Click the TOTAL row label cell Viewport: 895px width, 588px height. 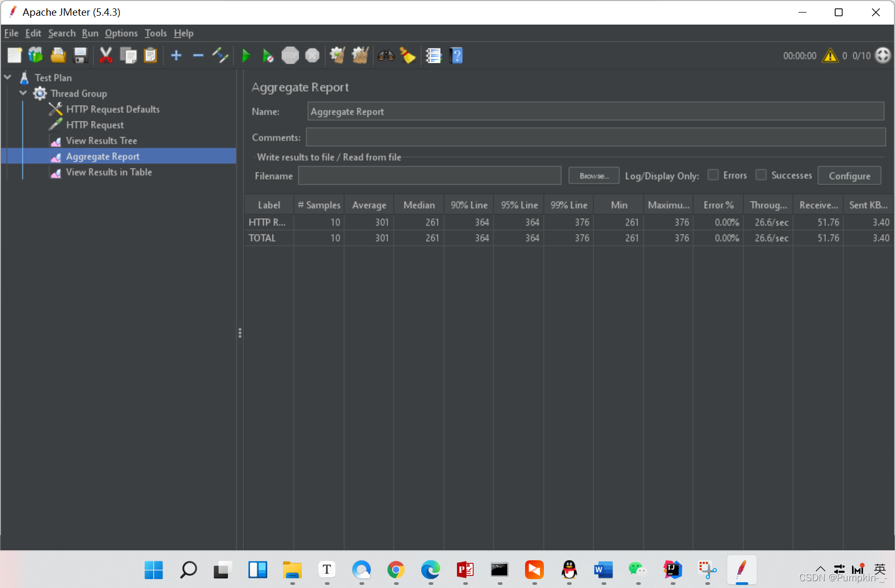(269, 238)
